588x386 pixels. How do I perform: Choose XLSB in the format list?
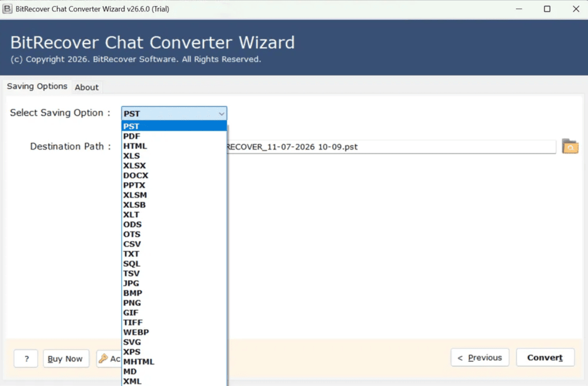[174, 205]
